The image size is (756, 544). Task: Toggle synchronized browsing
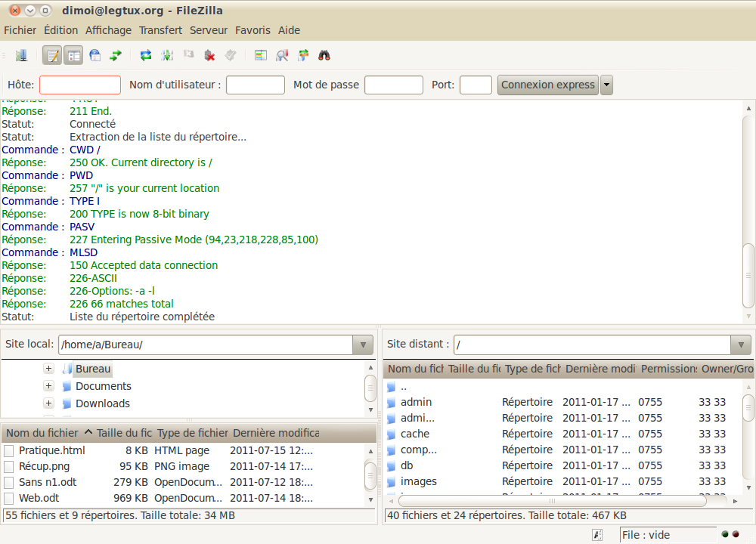[303, 55]
